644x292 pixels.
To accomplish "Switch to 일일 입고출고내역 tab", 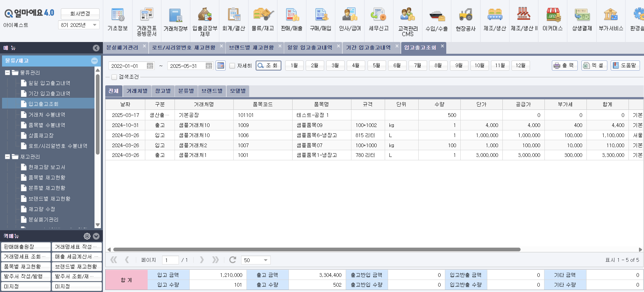I will coord(310,48).
